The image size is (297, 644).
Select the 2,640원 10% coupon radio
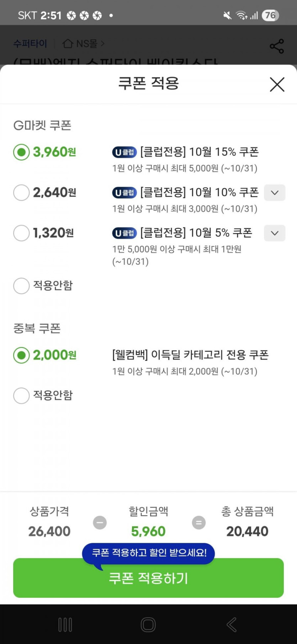(x=21, y=193)
